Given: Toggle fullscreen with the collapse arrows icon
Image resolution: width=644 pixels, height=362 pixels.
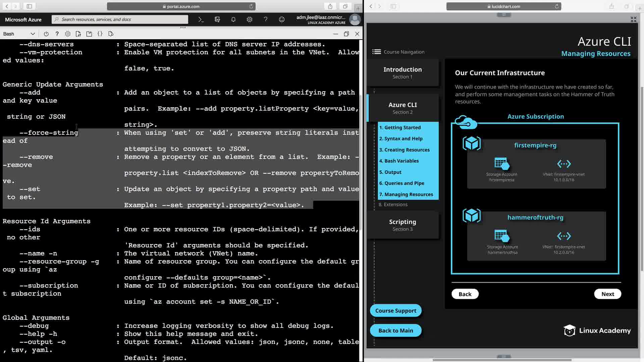Looking at the screenshot, I should pyautogui.click(x=633, y=19).
